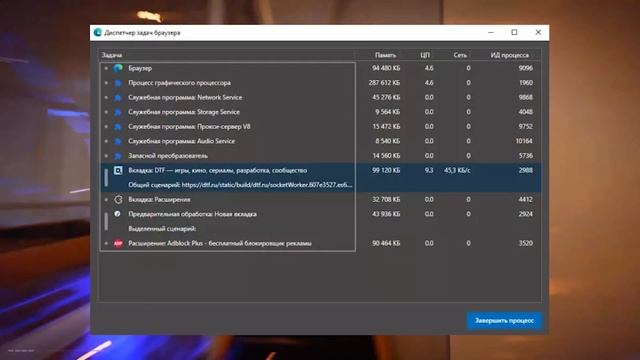The image size is (640, 360).
Task: Select Предварительная обработка: Новая вкладка row
Action: click(x=320, y=214)
